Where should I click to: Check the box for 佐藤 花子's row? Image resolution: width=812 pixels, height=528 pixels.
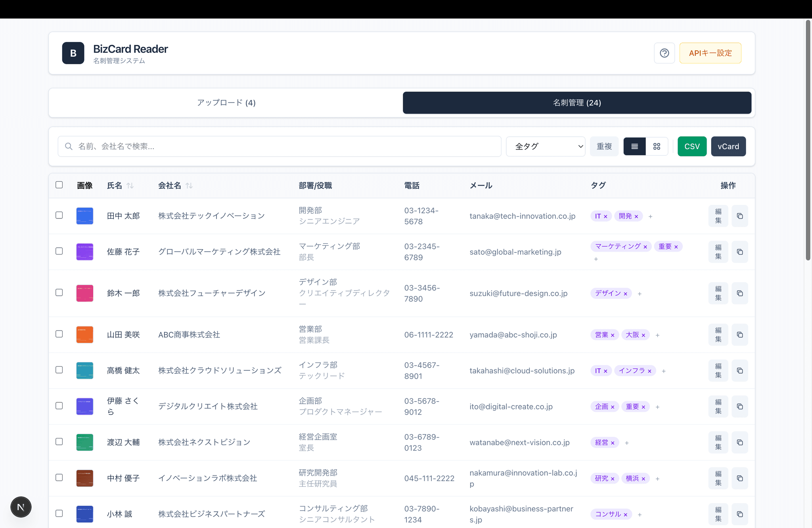pyautogui.click(x=59, y=251)
